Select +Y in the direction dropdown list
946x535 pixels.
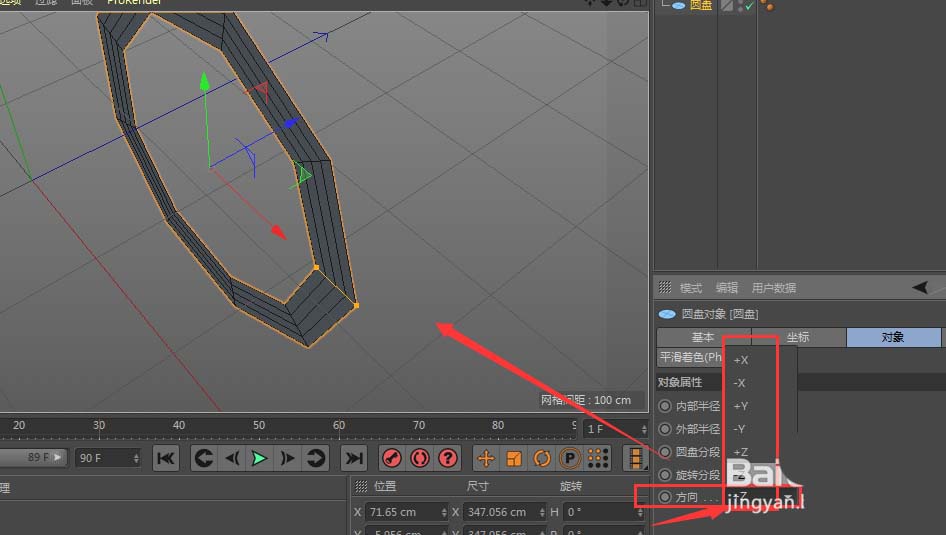point(742,406)
